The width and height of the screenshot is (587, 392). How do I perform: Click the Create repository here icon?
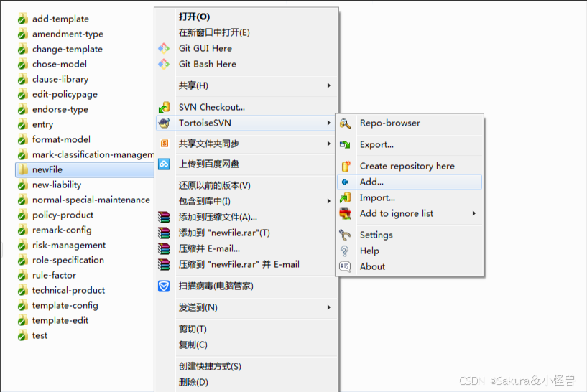click(x=346, y=167)
